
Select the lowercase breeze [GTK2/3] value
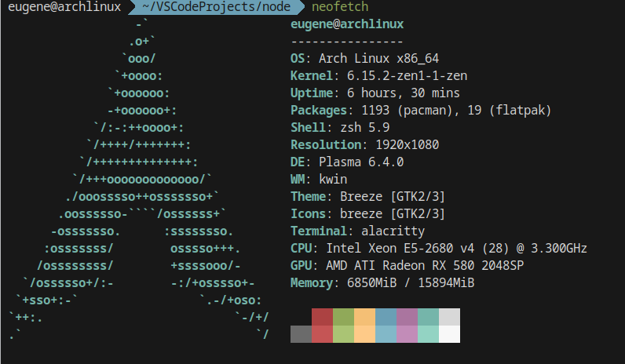tap(393, 214)
